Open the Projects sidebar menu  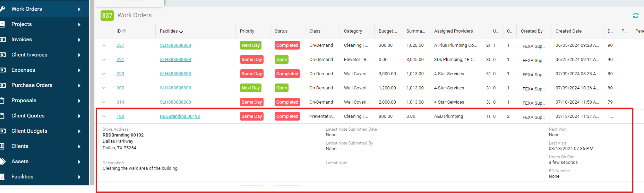pyautogui.click(x=22, y=24)
